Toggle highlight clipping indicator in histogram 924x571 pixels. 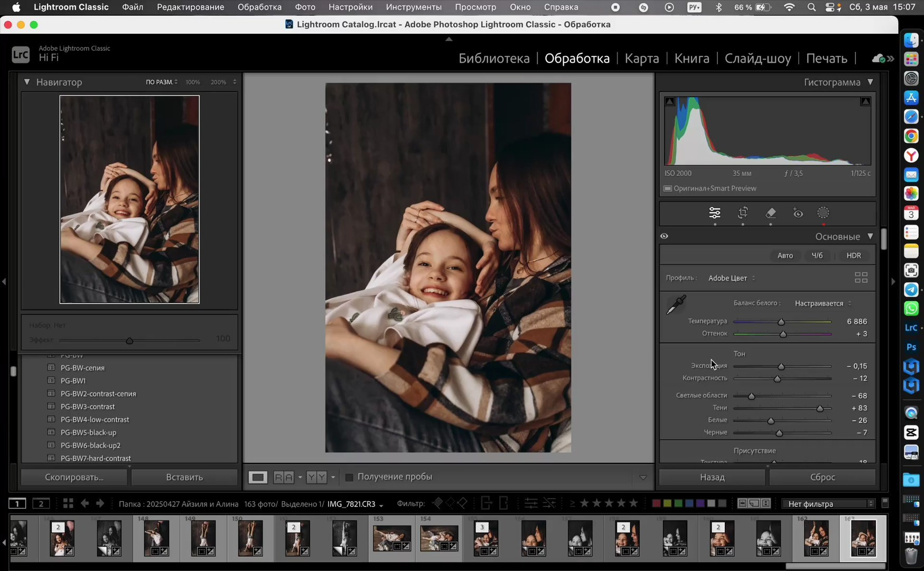(x=865, y=102)
